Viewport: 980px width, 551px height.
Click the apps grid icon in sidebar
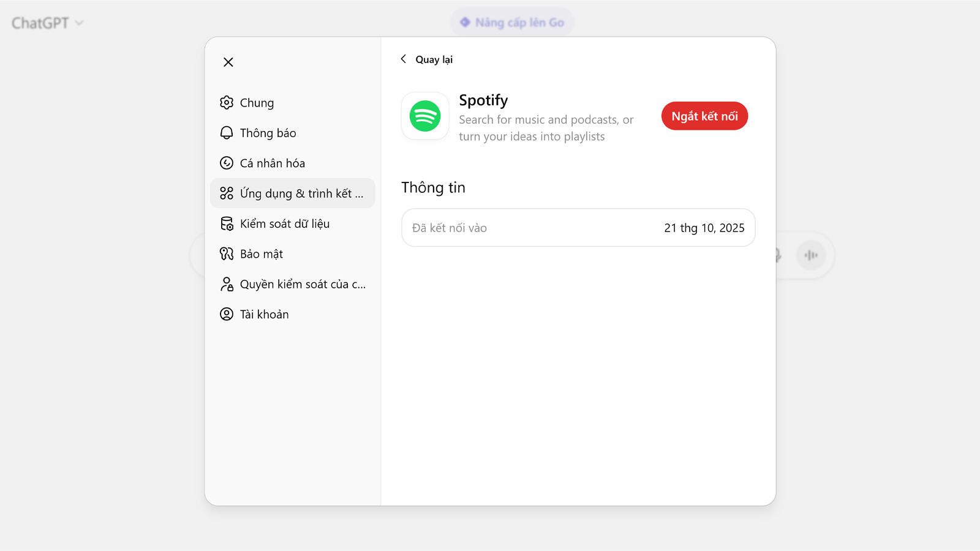click(227, 193)
